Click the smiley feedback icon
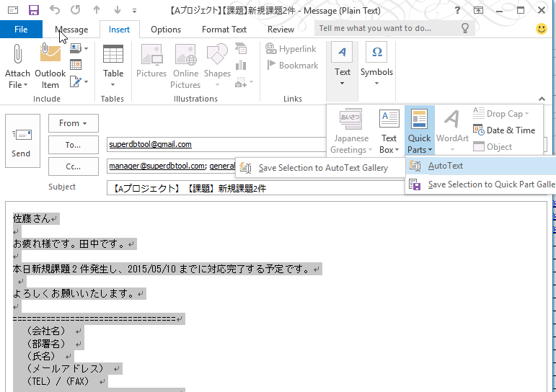The width and height of the screenshot is (556, 392). [x=542, y=29]
